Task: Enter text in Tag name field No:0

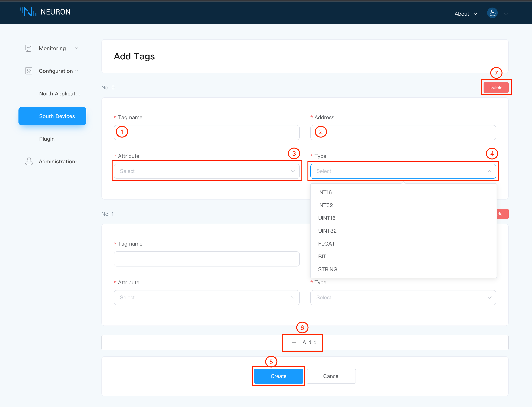Action: 207,132
